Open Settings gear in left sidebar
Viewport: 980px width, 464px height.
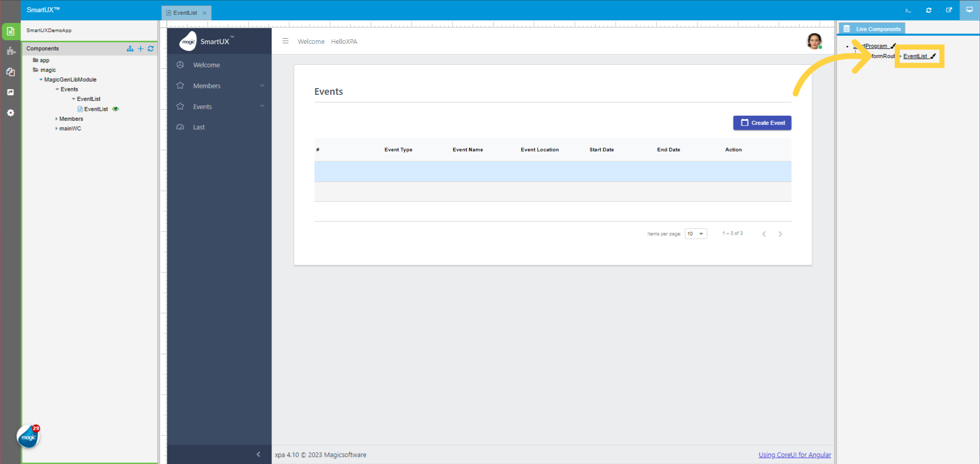click(11, 113)
